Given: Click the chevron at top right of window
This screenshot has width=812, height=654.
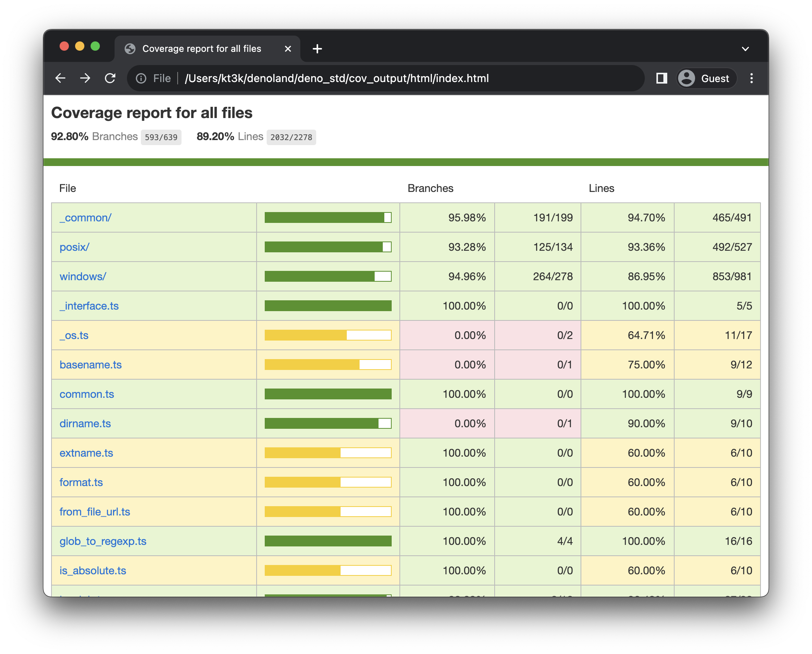Looking at the screenshot, I should pos(744,48).
